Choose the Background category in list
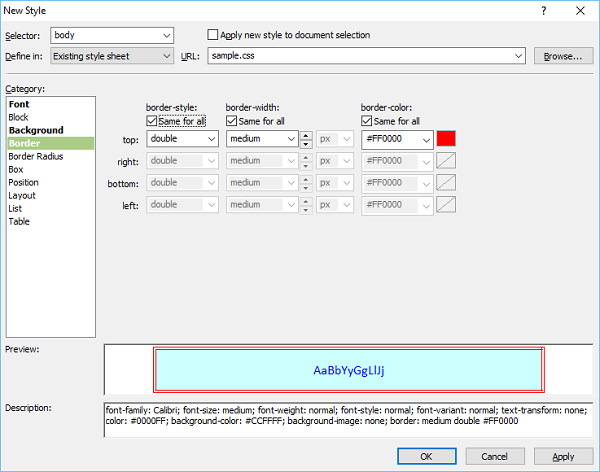This screenshot has height=472, width=600. click(35, 130)
